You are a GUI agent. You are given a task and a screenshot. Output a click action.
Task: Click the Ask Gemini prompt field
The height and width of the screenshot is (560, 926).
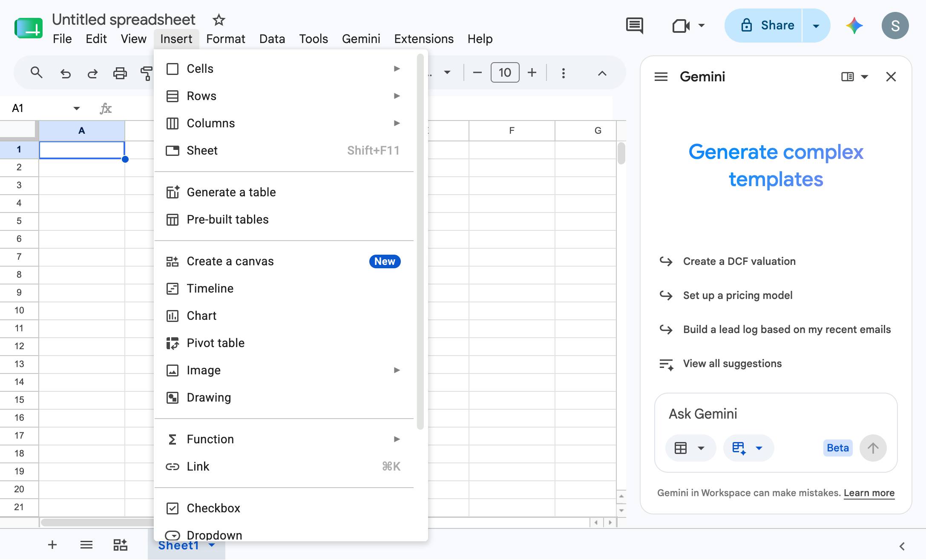click(x=775, y=414)
